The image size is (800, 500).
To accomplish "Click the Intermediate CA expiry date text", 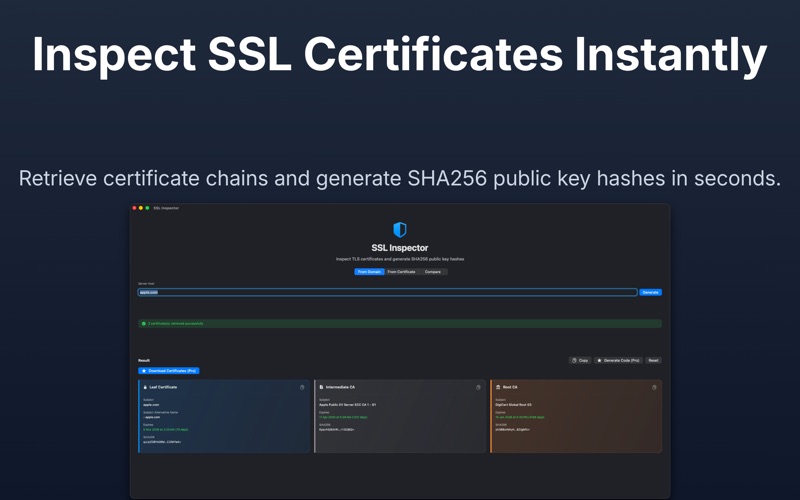I will tap(343, 417).
